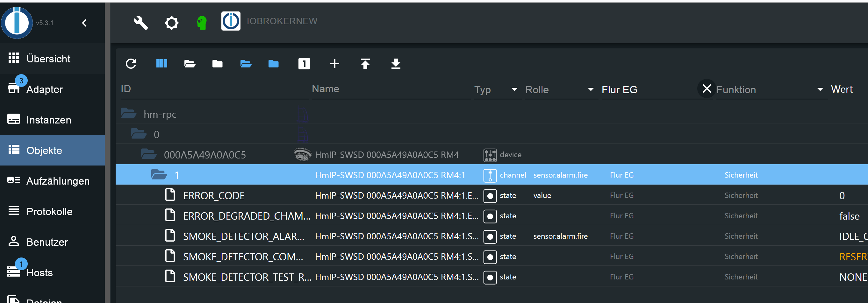Collapse the hm-rpc folder
The height and width of the screenshot is (303, 868).
coord(128,114)
